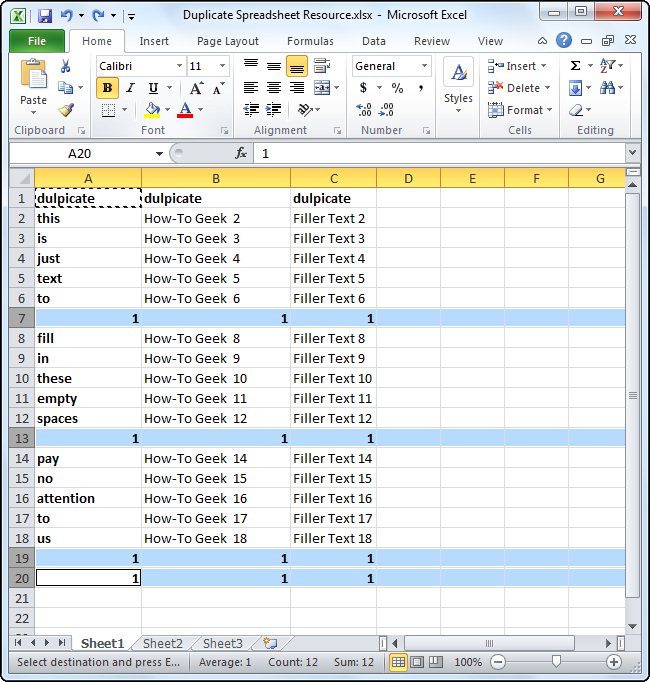Click the Select All corner button
The image size is (650, 682).
[x=22, y=178]
